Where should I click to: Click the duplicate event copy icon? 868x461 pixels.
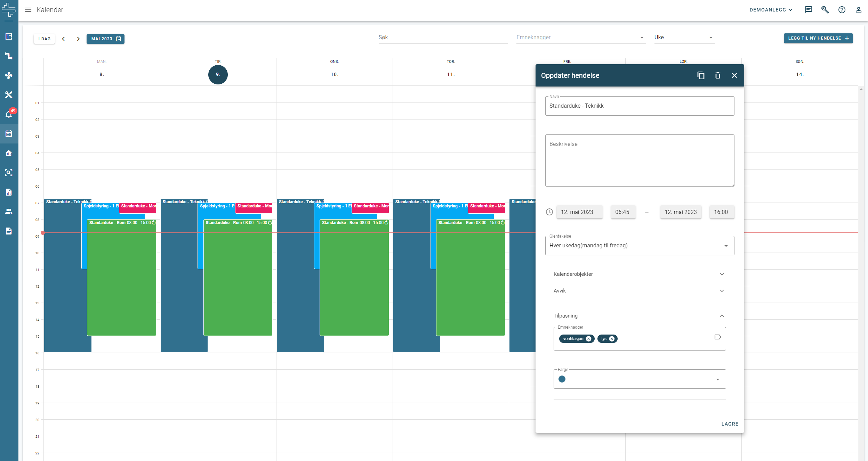point(701,75)
